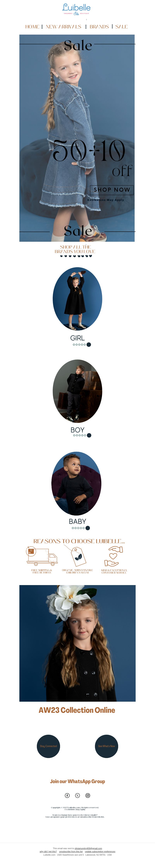Click unsubscribe from this list link
The height and width of the screenshot is (868, 155).
(71, 851)
